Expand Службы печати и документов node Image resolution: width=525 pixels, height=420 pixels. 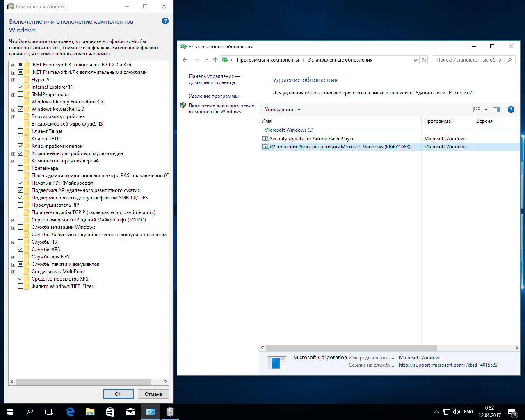pyautogui.click(x=14, y=265)
